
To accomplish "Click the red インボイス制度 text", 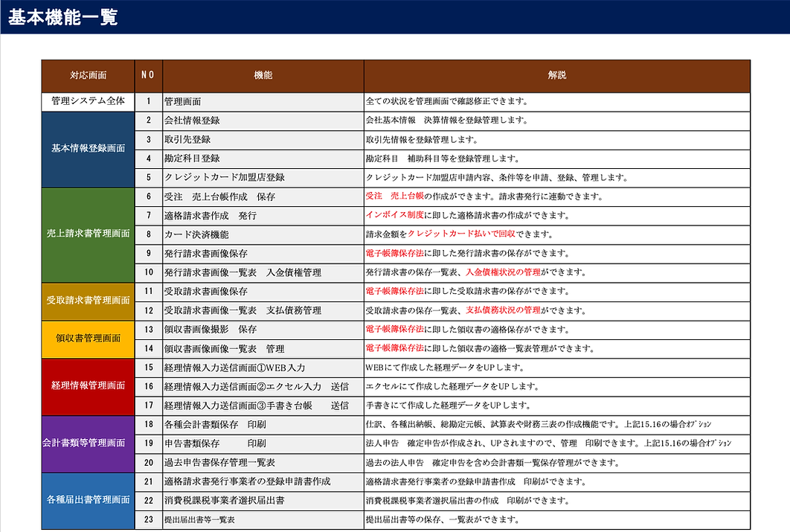I will tap(394, 215).
